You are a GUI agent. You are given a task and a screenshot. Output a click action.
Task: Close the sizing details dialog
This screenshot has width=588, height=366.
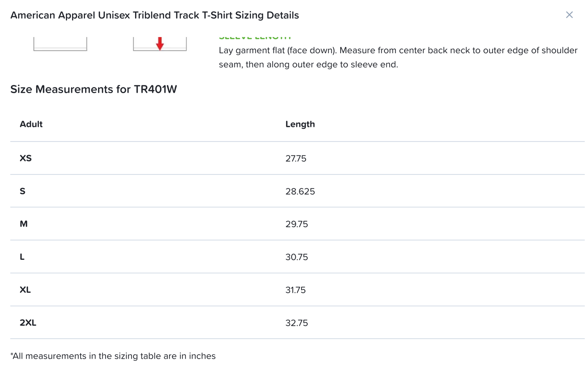click(569, 15)
